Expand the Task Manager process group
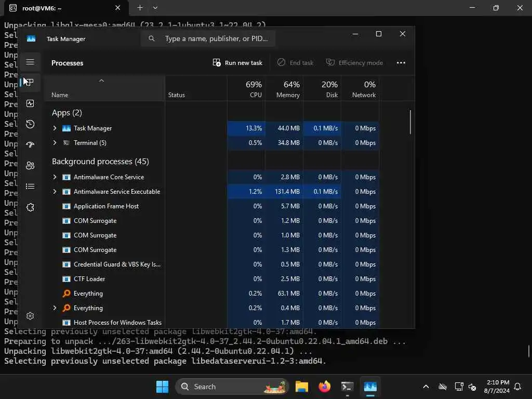Image resolution: width=532 pixels, height=399 pixels. click(55, 128)
